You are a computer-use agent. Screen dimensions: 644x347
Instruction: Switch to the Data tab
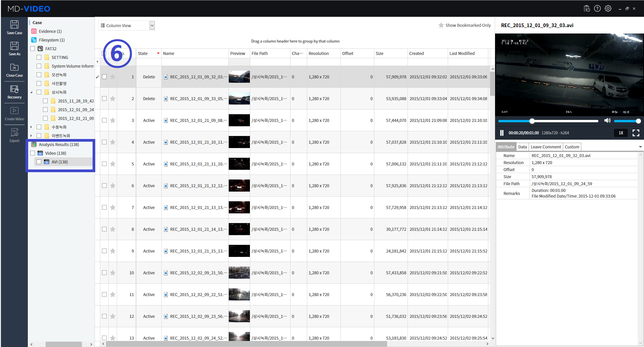[522, 147]
